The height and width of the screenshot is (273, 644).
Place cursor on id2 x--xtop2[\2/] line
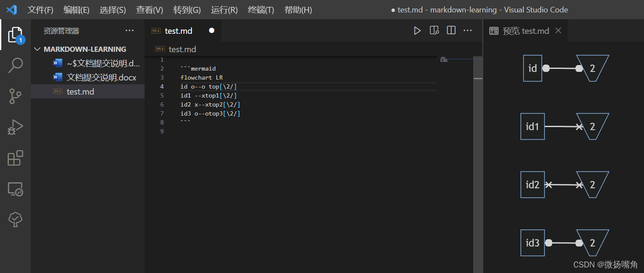click(x=210, y=104)
